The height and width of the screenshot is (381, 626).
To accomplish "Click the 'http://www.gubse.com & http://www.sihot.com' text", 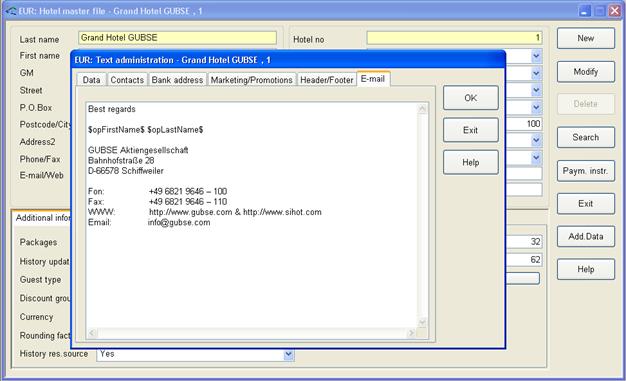I will 235,212.
